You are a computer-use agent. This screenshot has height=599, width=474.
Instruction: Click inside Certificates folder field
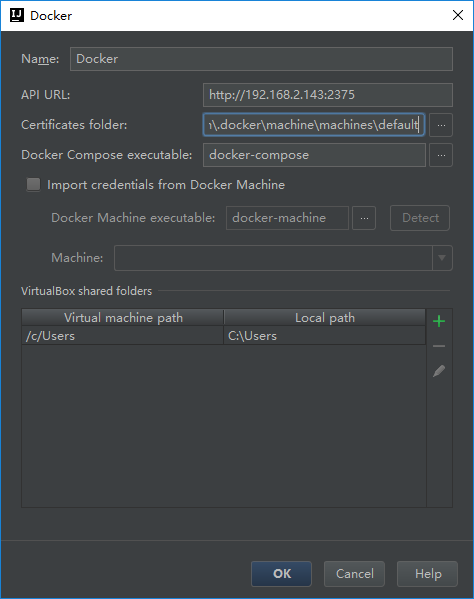pos(314,125)
